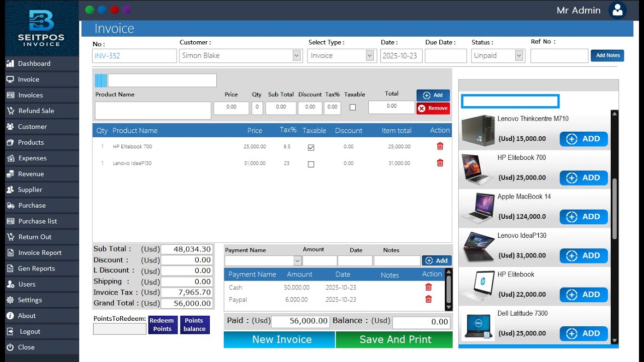Navigate to Products in sidebar
The image size is (644, 362).
42,142
